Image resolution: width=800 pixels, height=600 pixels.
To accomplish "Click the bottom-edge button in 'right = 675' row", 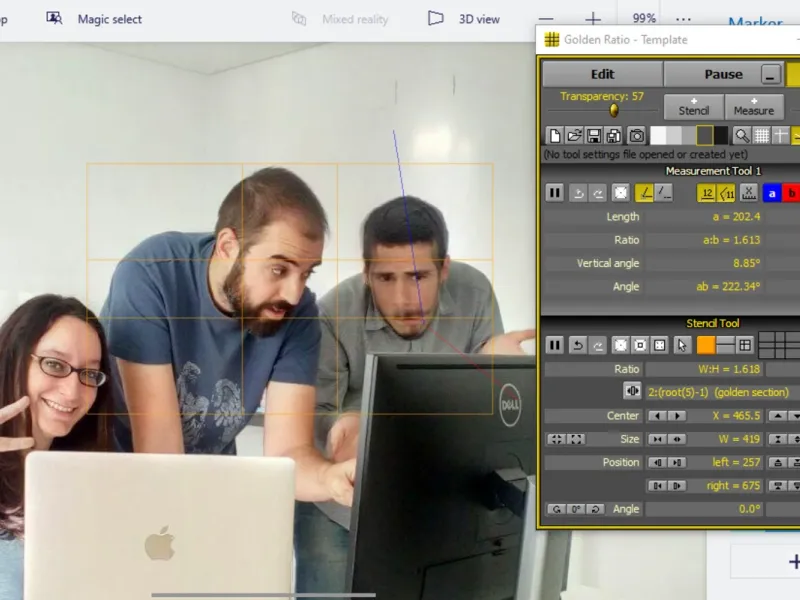I will coord(778,486).
